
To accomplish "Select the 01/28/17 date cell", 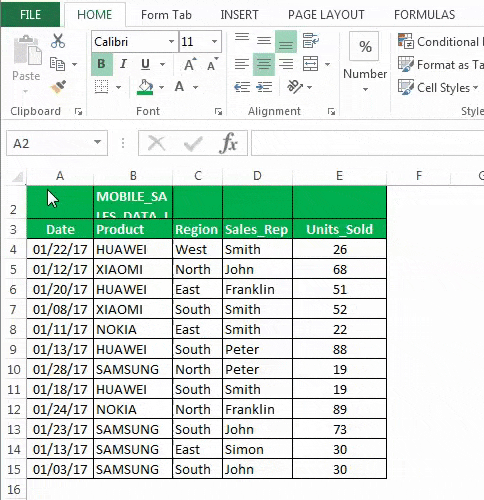I will coord(60,369).
